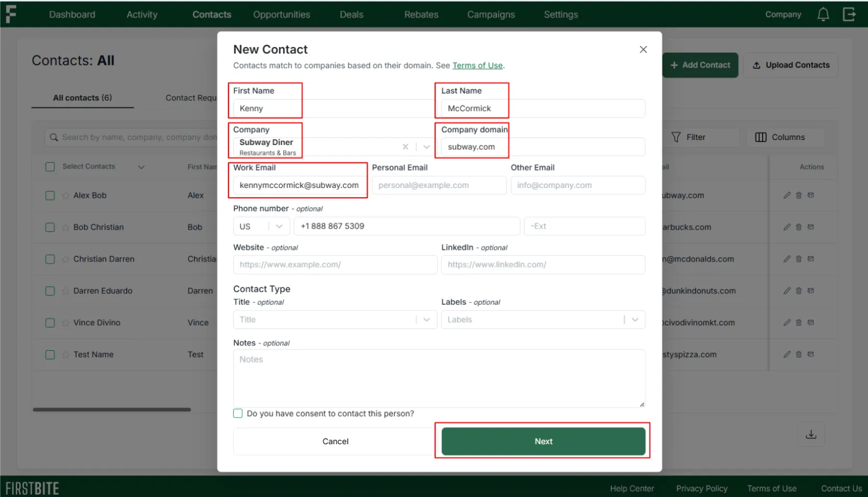Close the New Contact dialog
The height and width of the screenshot is (497, 868).
click(x=643, y=49)
